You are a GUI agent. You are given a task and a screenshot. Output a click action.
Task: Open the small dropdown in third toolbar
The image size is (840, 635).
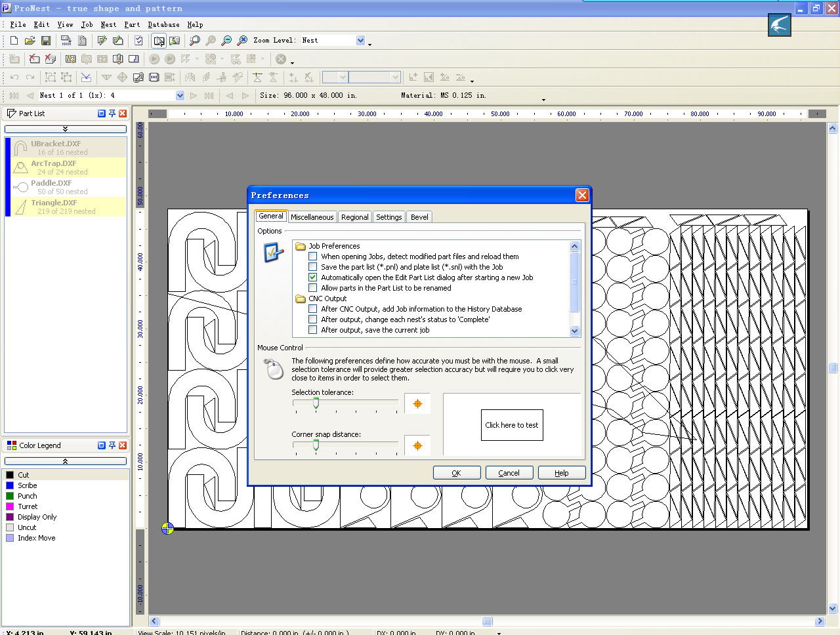[343, 77]
